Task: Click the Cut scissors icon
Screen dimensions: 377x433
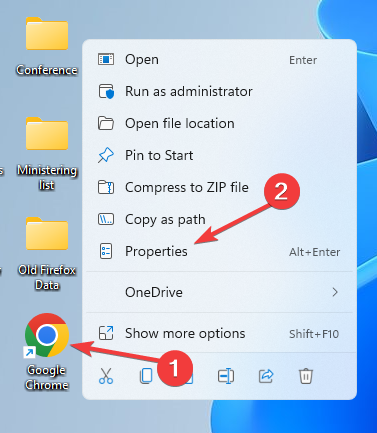Action: pos(106,376)
